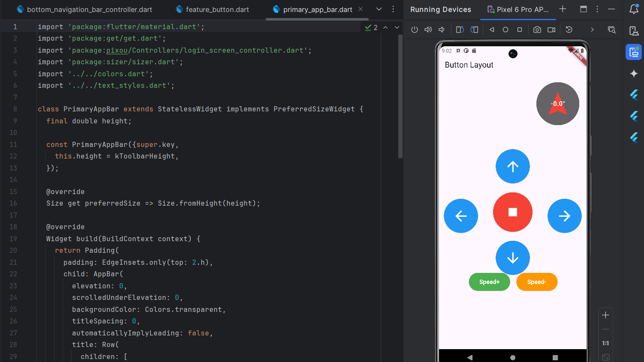The height and width of the screenshot is (362, 644).
Task: Open the second Flutter tool window icon
Action: pos(634,116)
